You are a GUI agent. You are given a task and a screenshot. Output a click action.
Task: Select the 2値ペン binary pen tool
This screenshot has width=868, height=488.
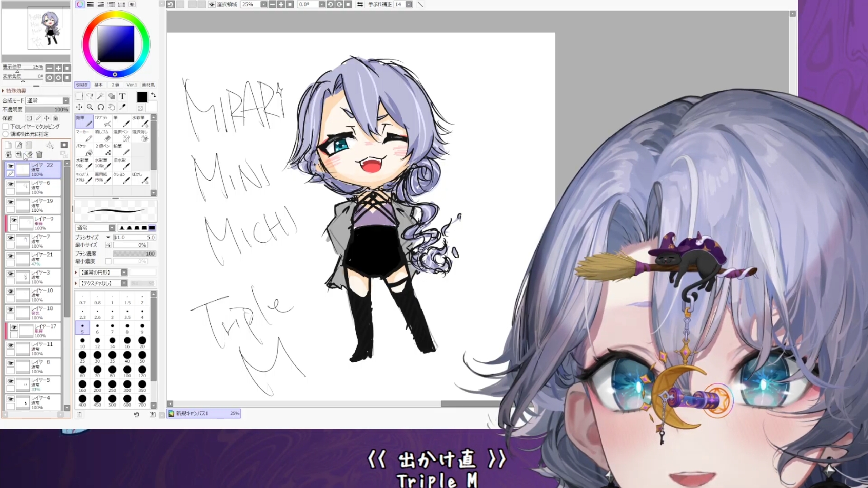(103, 150)
